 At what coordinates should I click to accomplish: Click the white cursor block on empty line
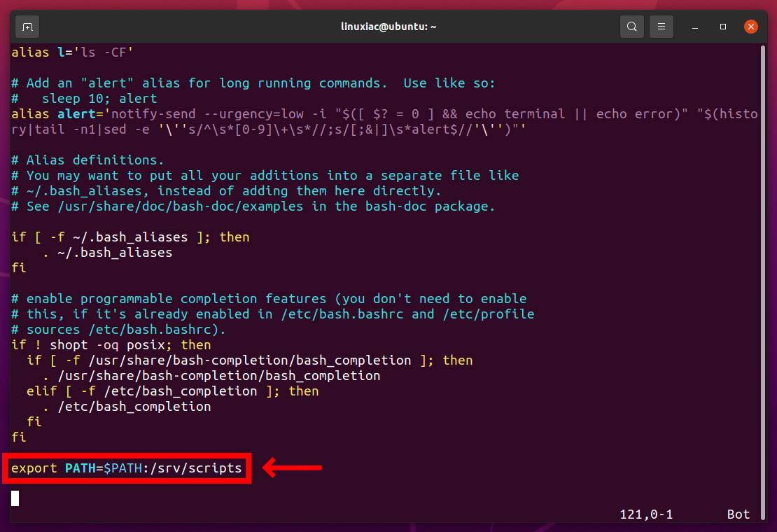(15, 498)
